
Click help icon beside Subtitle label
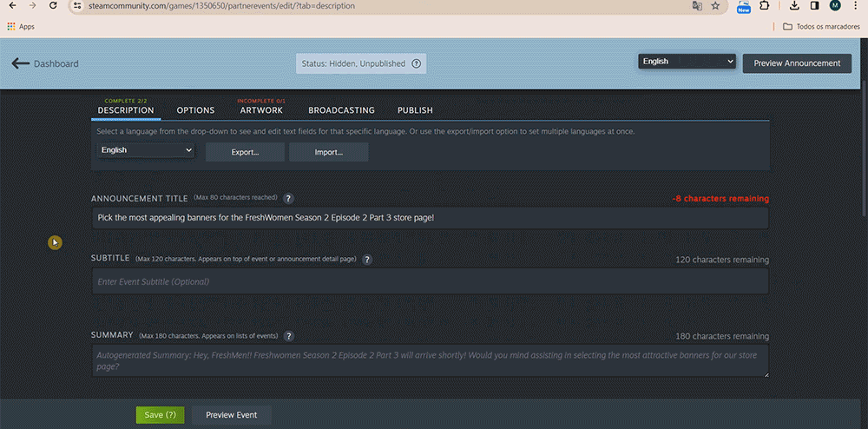tap(367, 259)
